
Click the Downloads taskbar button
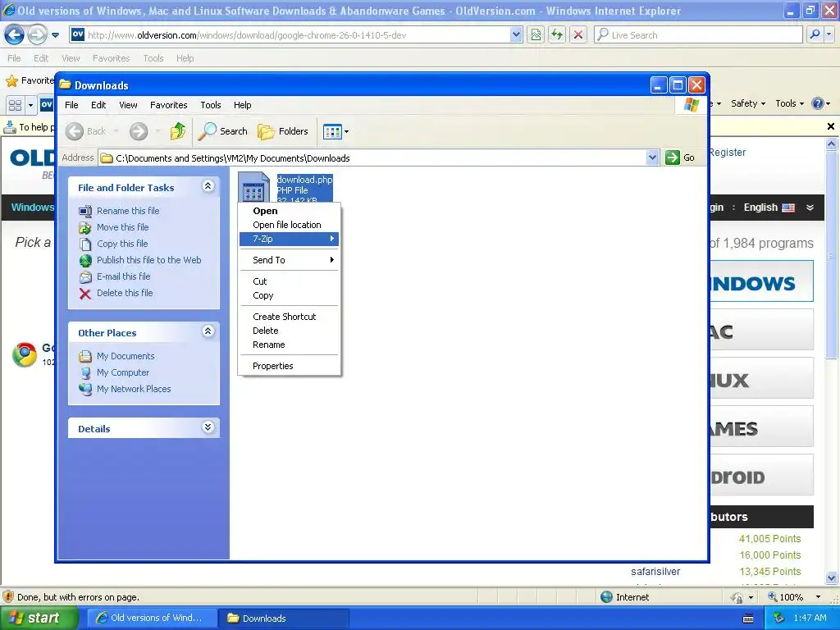pyautogui.click(x=284, y=618)
